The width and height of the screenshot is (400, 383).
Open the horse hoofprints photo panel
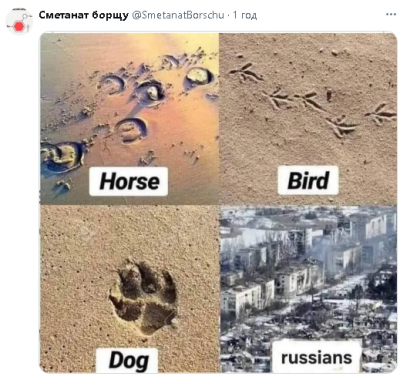click(x=129, y=118)
